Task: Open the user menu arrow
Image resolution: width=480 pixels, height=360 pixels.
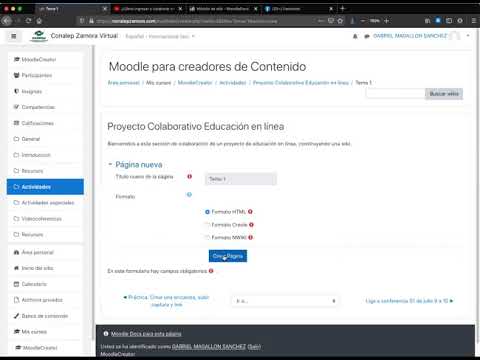Action: pos(468,36)
